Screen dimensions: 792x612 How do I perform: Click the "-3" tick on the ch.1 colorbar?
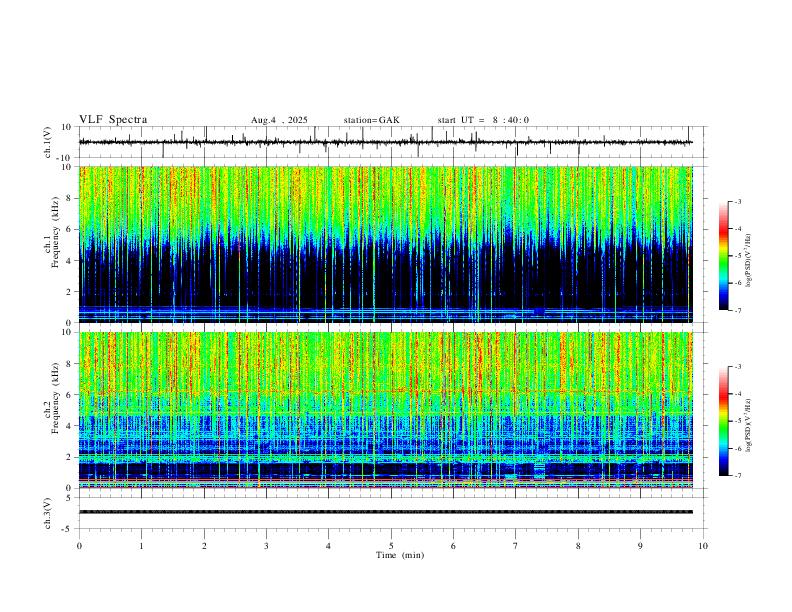[737, 201]
